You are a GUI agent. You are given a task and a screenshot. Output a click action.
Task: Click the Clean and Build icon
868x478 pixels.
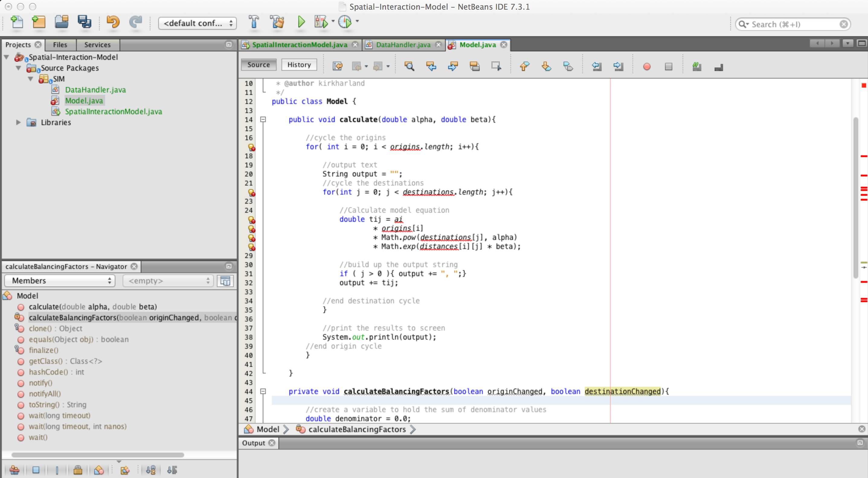pos(277,22)
